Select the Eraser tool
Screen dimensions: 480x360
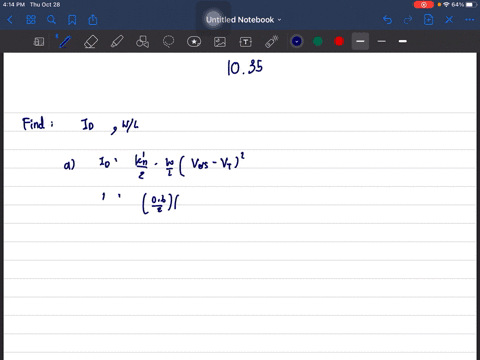[91, 42]
